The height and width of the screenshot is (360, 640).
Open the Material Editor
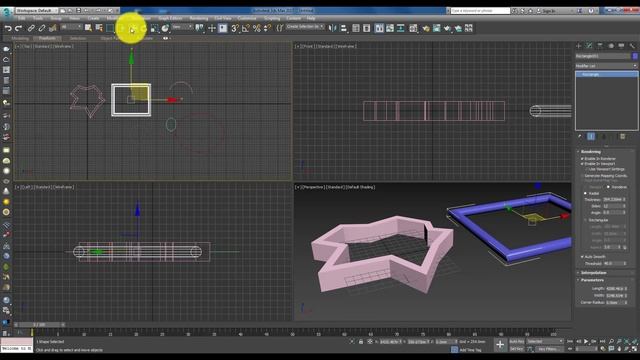[413, 28]
